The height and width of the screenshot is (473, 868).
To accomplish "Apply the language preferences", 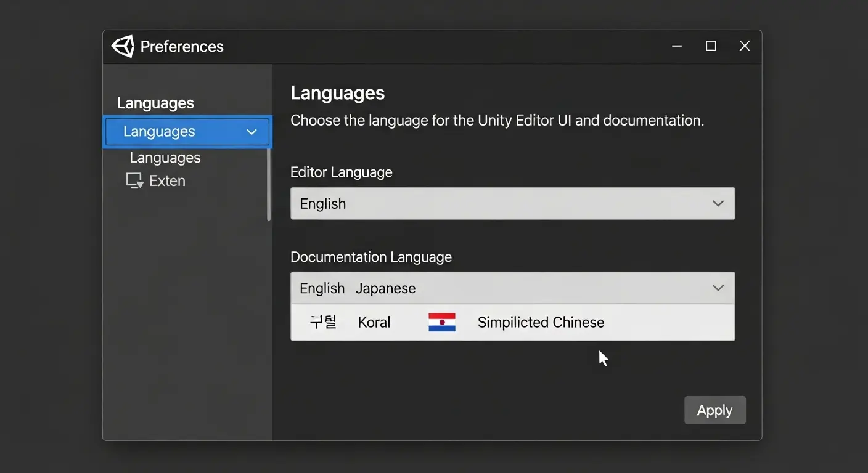I will 714,410.
